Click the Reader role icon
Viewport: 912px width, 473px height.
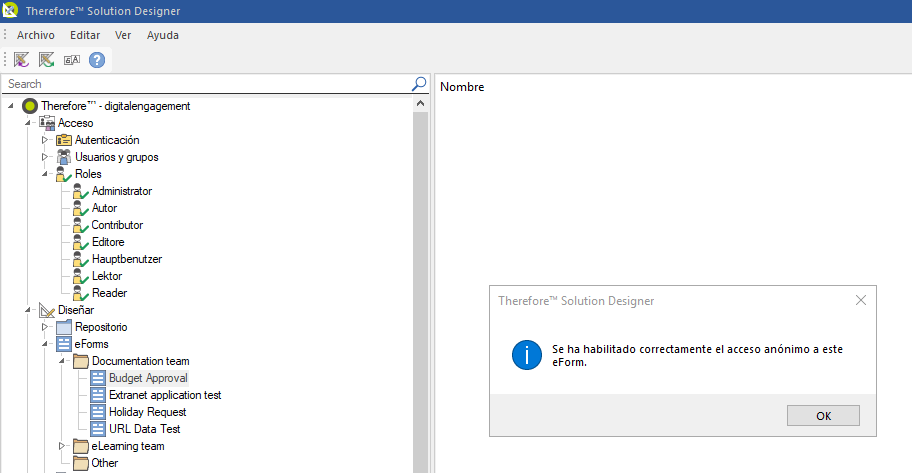81,293
